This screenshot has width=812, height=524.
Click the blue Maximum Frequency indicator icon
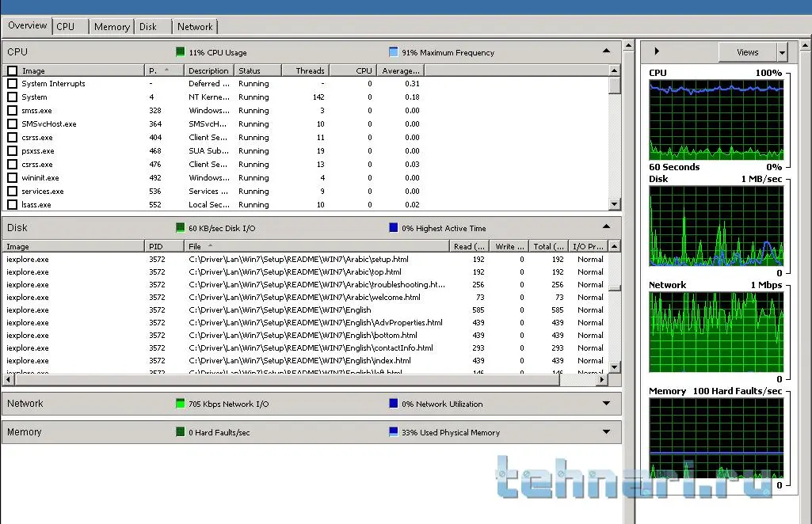[x=394, y=52]
